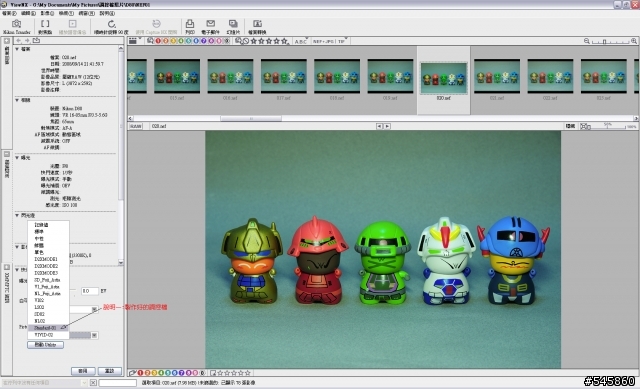Open the 編輯(E) menu
The image size is (640, 389).
[28, 13]
